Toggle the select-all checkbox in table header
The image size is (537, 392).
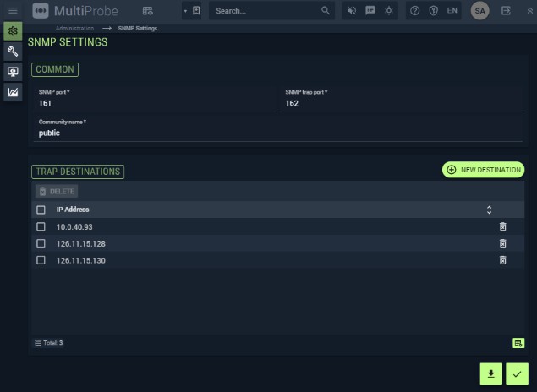[x=41, y=210]
